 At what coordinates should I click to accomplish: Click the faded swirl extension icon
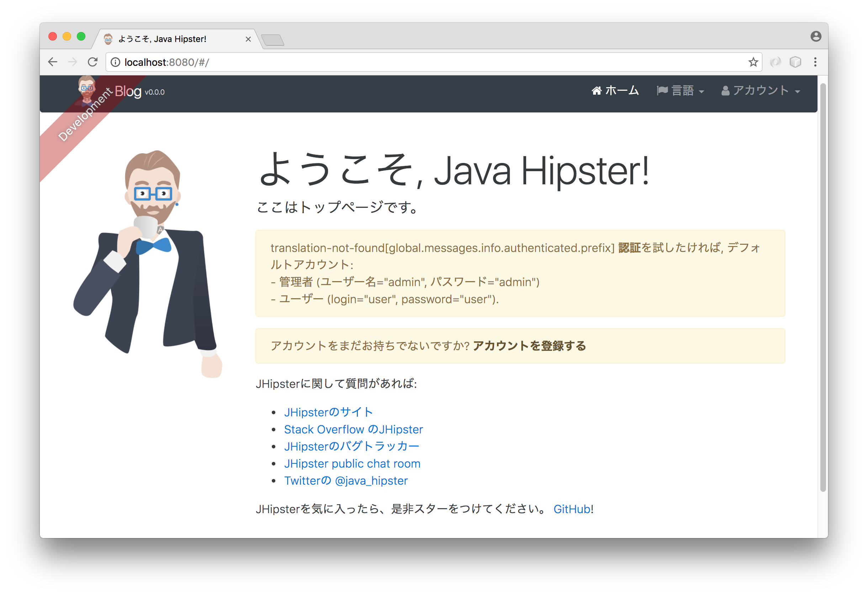click(x=776, y=62)
